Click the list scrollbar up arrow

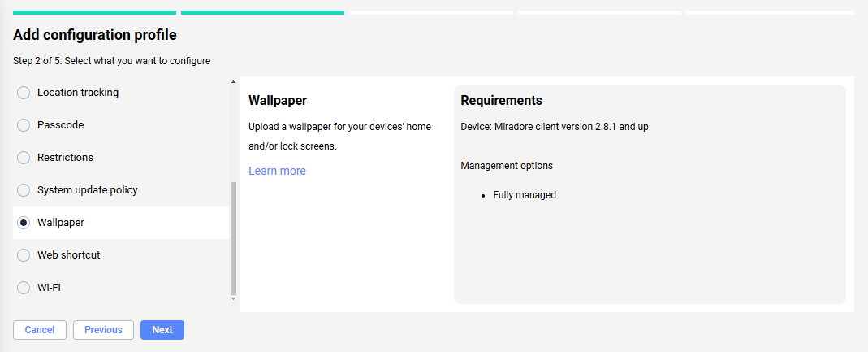tap(233, 82)
